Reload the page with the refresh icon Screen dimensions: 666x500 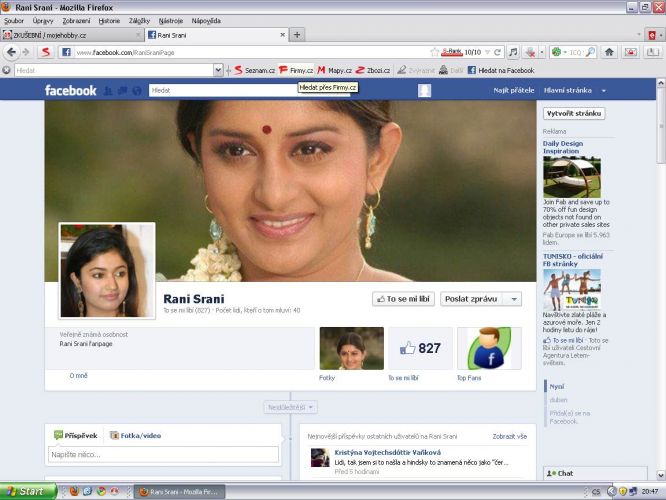[x=497, y=52]
